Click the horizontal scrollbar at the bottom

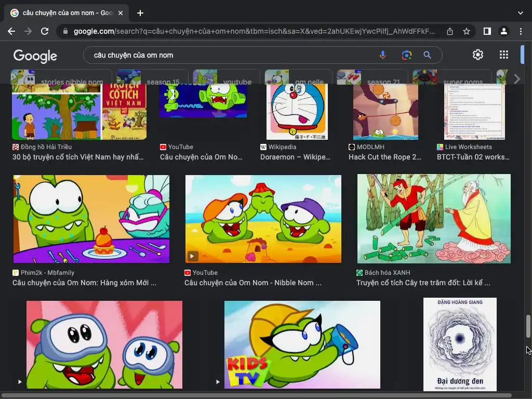click(257, 395)
